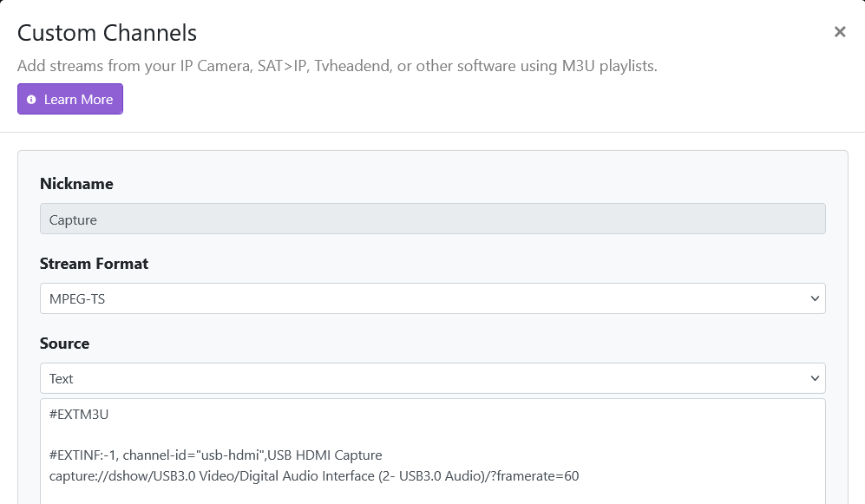Click the Stream Format label

tap(95, 264)
